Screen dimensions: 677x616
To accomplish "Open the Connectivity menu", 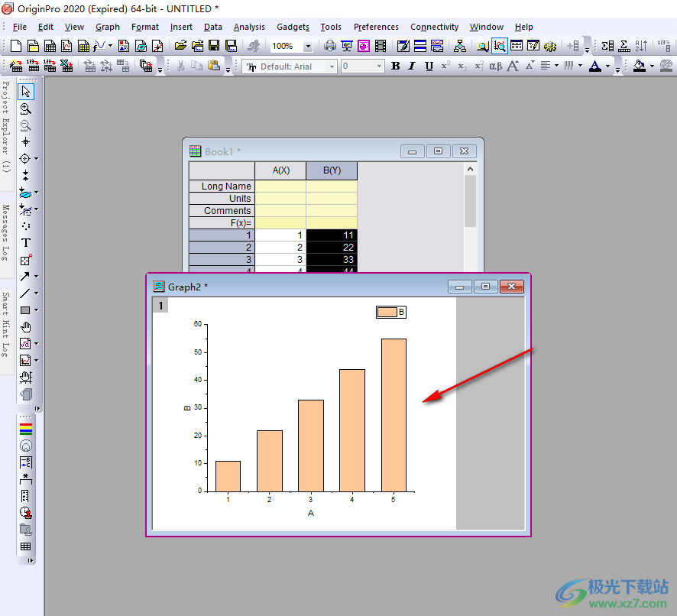I will point(434,27).
